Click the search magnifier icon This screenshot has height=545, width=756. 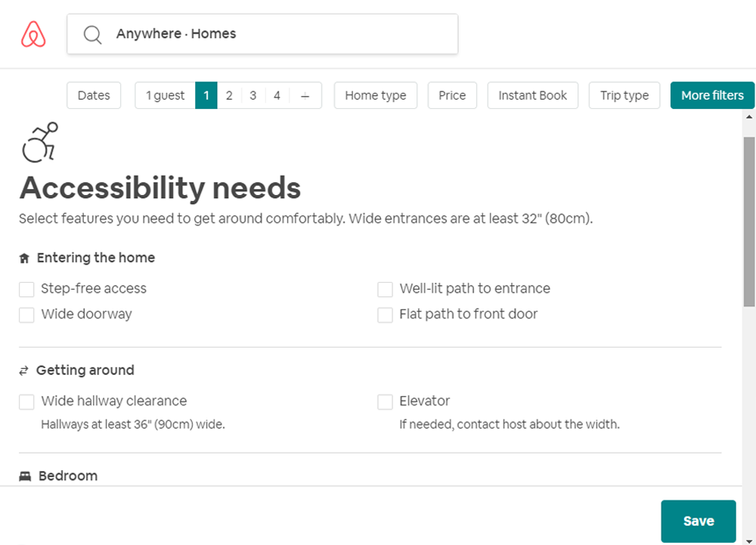pos(92,35)
